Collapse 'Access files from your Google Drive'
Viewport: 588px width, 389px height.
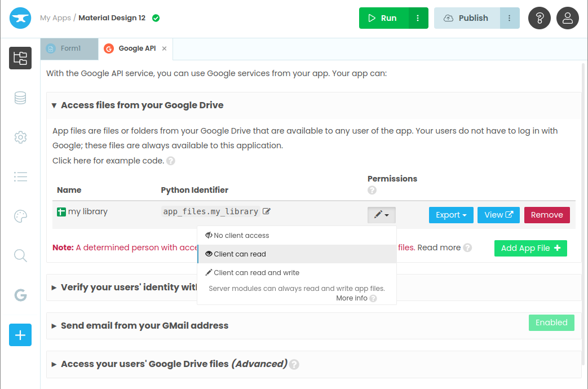pos(142,105)
